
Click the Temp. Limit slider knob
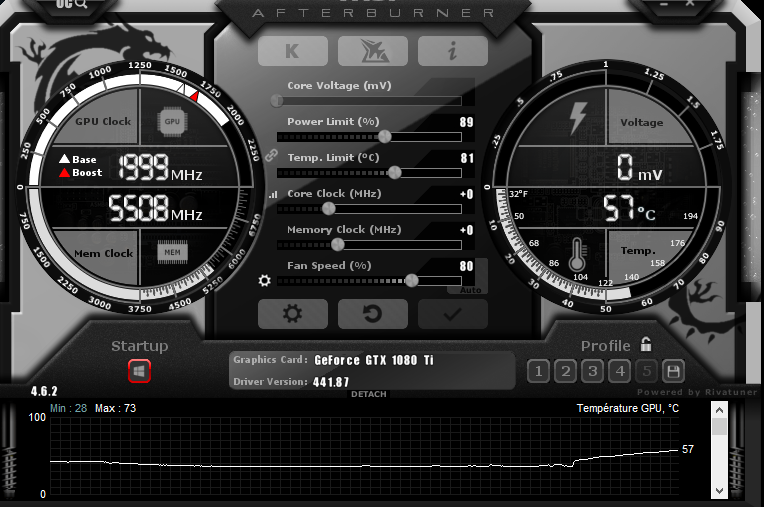click(395, 172)
